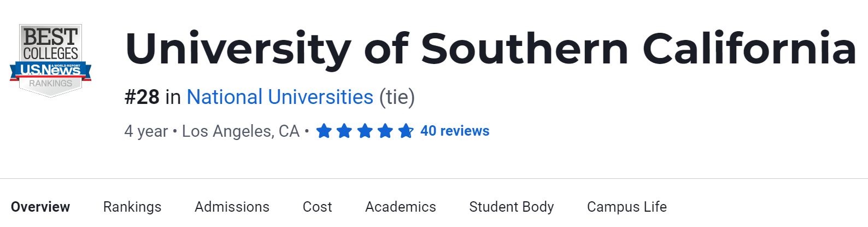This screenshot has height=227, width=868.
Task: Click the first blue rating star
Action: click(x=324, y=131)
